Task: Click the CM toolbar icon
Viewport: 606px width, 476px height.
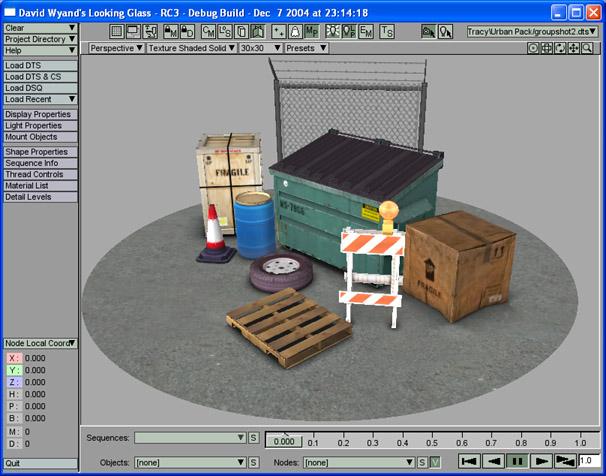Action: click(x=209, y=32)
